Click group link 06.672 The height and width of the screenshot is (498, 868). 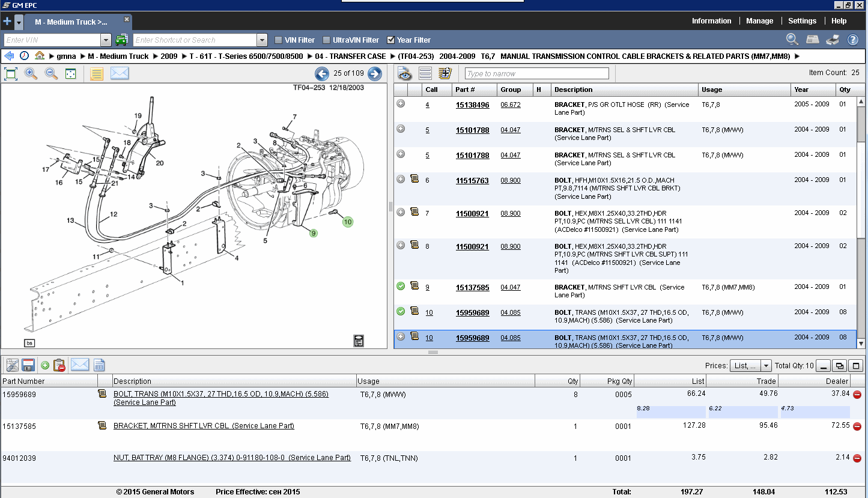pyautogui.click(x=511, y=105)
